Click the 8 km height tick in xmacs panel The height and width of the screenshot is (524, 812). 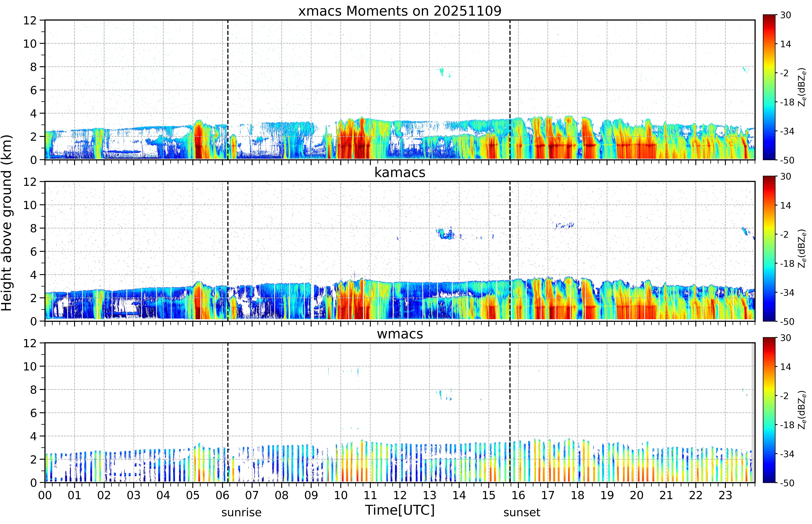pos(33,67)
